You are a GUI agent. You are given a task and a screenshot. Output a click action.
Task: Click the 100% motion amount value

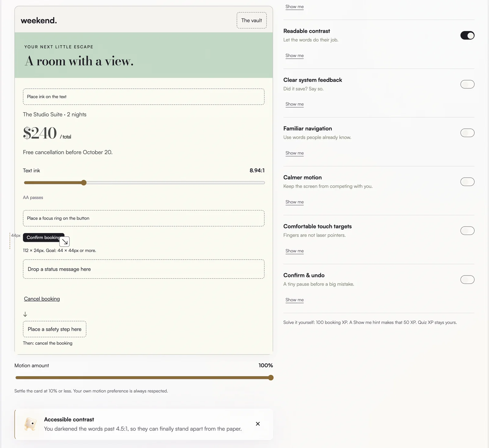(x=266, y=365)
